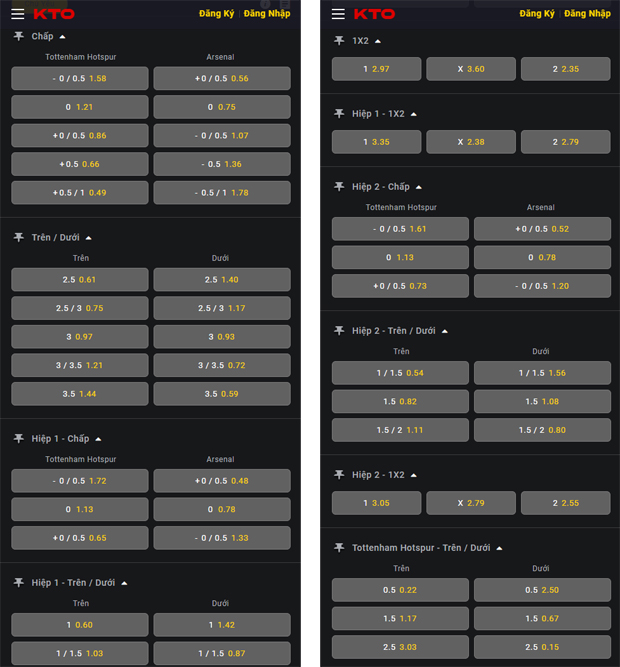Open the hamburger menu in the right panel
The height and width of the screenshot is (667, 620).
coord(338,14)
